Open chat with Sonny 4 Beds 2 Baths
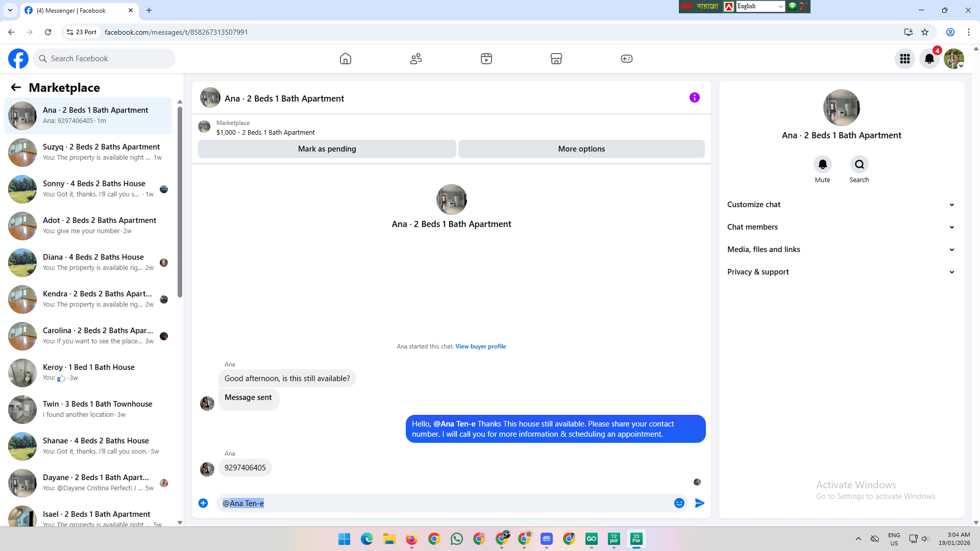Screen dimensions: 980x551 pyautogui.click(x=88, y=189)
